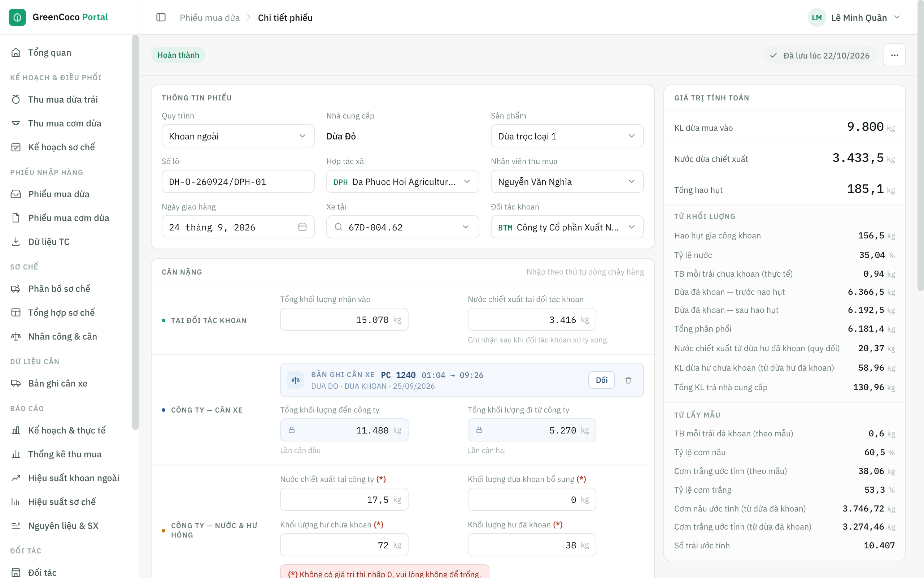Click the scale icon in Bản ghi cân xe card

point(296,380)
